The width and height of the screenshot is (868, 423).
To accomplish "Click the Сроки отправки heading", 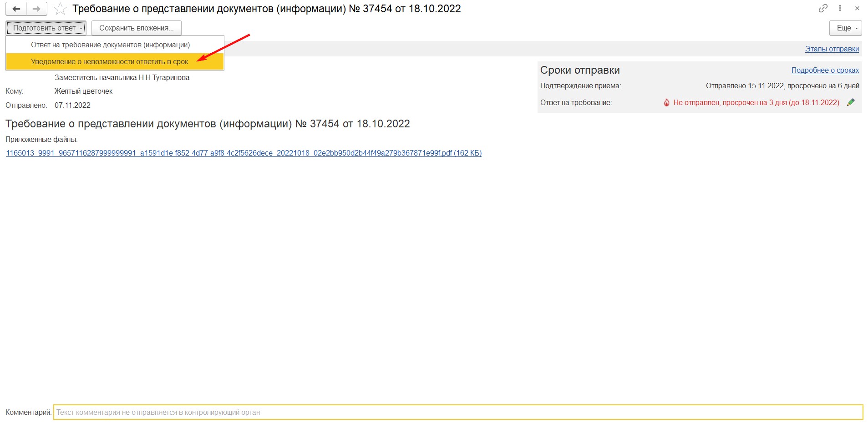I will (580, 70).
